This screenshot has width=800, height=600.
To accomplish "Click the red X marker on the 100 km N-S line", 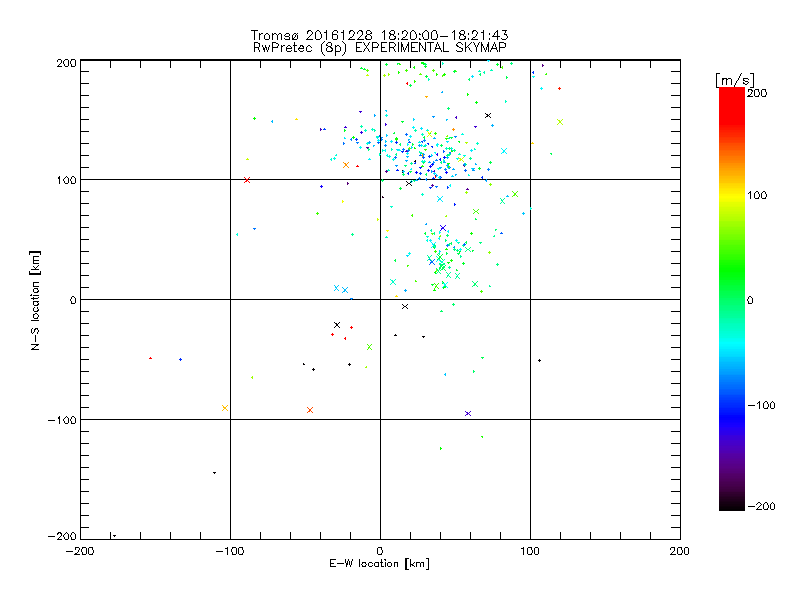I will 247,180.
